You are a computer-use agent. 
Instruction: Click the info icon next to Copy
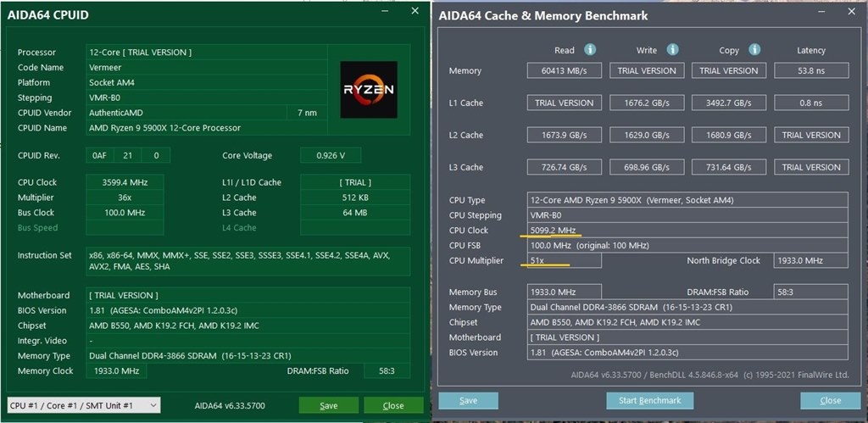[x=754, y=50]
